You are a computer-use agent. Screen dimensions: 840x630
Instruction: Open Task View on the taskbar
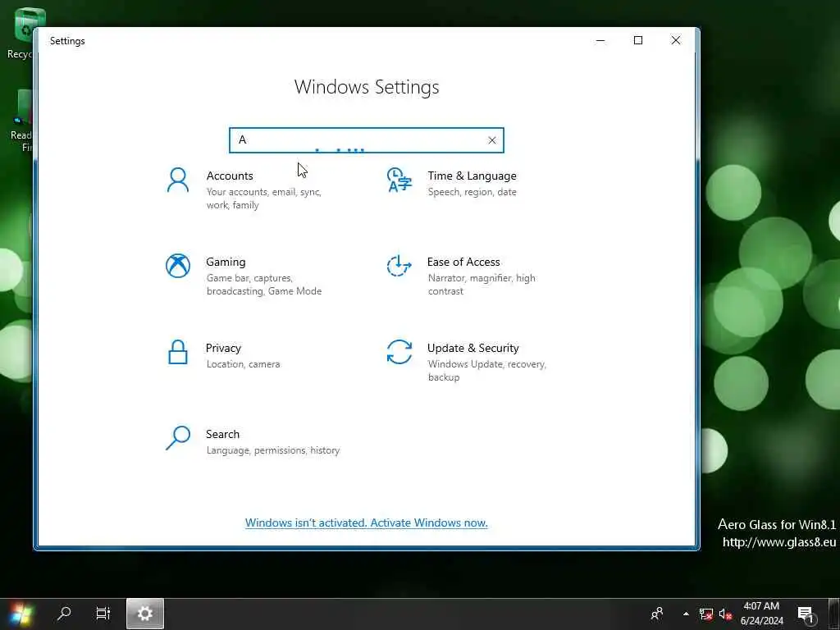(x=103, y=614)
